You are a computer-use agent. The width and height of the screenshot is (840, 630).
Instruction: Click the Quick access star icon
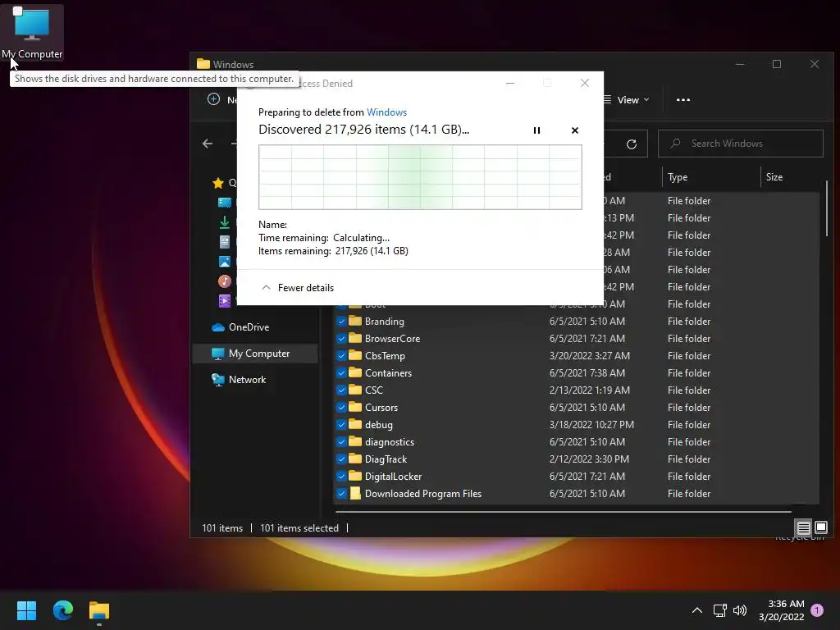pos(218,183)
